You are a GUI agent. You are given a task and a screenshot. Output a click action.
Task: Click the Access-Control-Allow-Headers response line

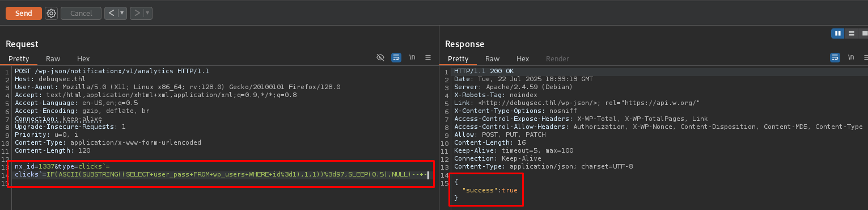click(x=659, y=127)
